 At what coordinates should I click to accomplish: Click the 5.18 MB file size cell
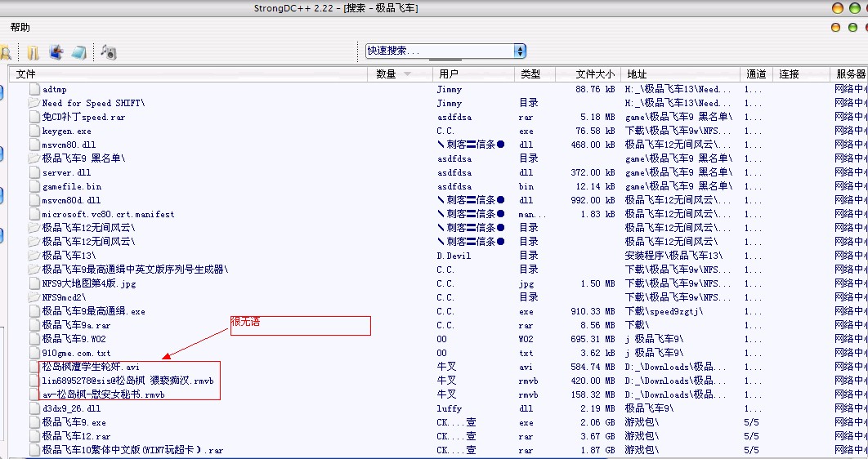pyautogui.click(x=597, y=117)
